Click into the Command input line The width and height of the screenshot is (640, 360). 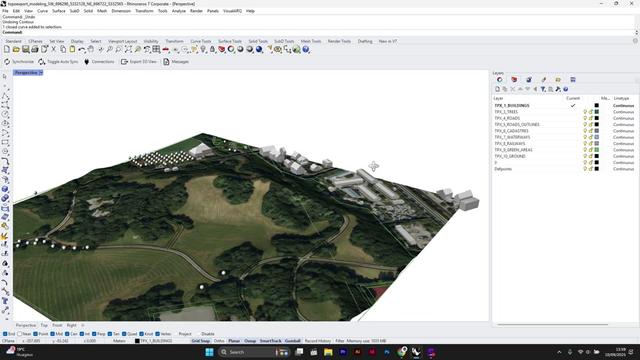click(x=318, y=32)
